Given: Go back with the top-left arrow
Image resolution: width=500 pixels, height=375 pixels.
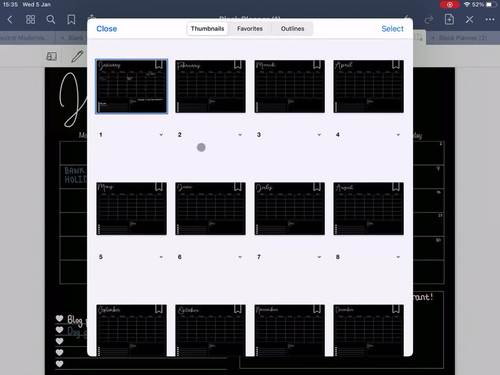Looking at the screenshot, I should point(10,20).
